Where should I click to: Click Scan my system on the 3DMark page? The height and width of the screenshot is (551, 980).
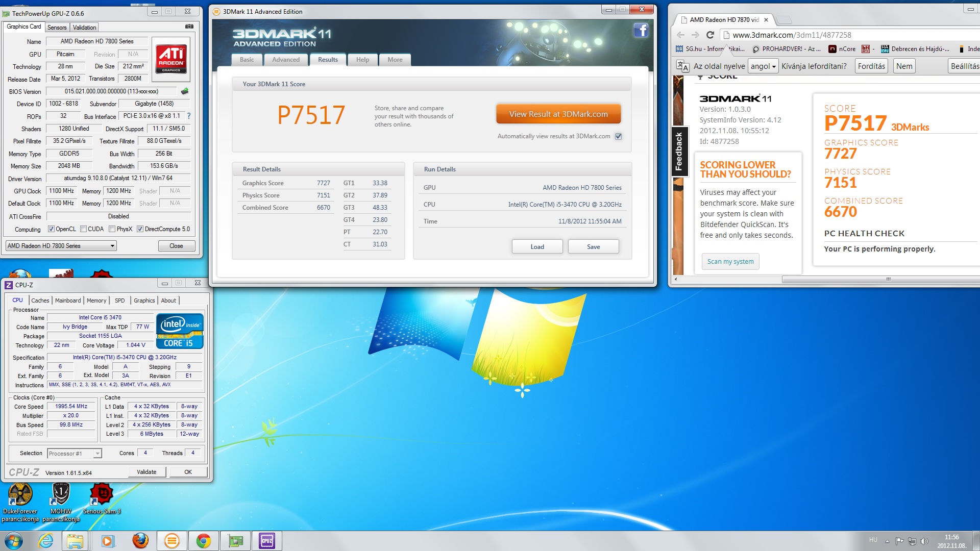[730, 261]
